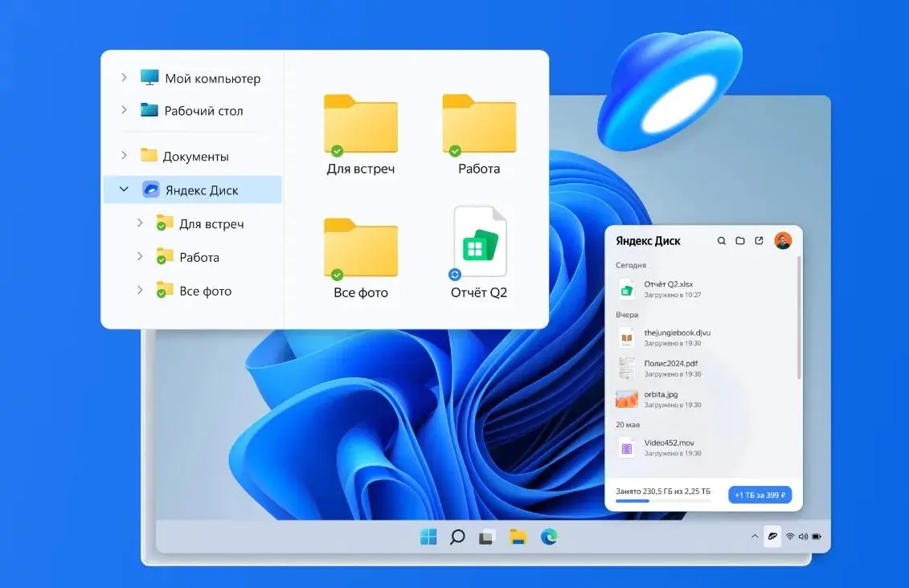909x588 pixels.
Task: Click the Wi-Fi icon in system tray
Action: [790, 537]
